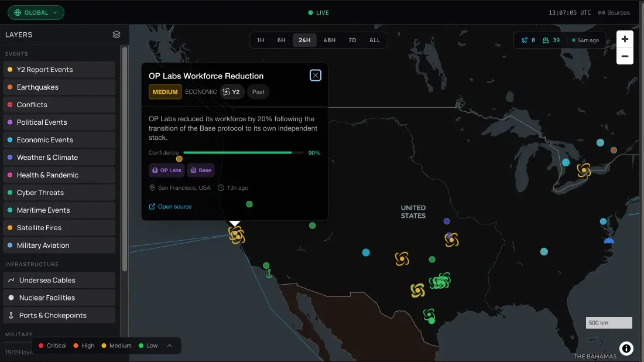
Task: Click the MEDIUM severity badge
Action: click(165, 91)
